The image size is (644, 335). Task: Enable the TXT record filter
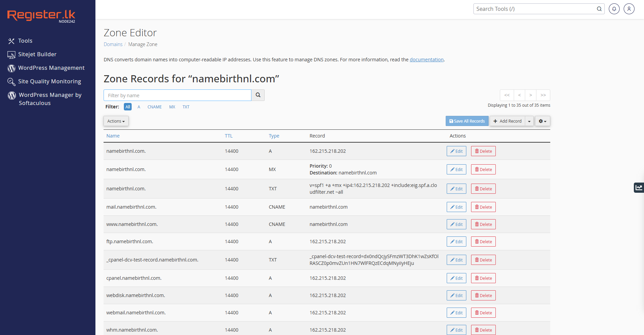(x=186, y=107)
